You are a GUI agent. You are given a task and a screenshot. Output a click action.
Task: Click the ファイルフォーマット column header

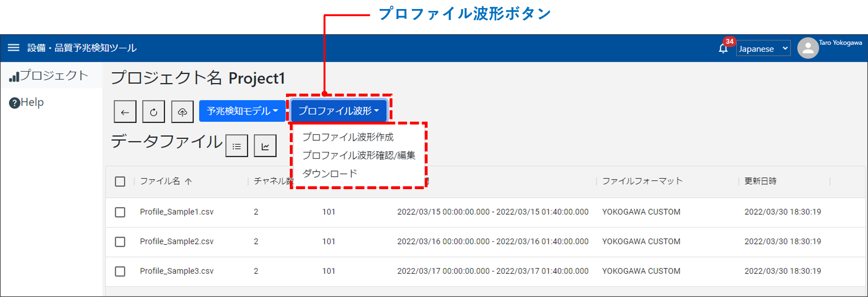642,181
